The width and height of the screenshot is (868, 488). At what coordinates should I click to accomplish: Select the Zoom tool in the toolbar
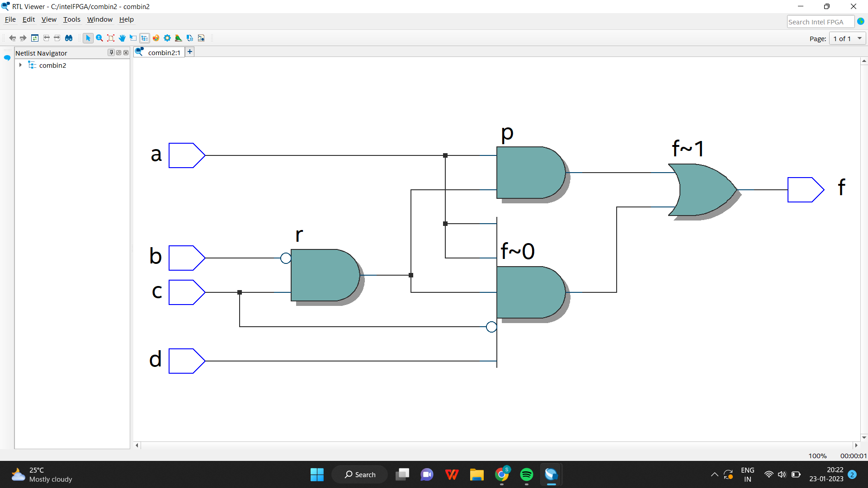[x=99, y=38]
